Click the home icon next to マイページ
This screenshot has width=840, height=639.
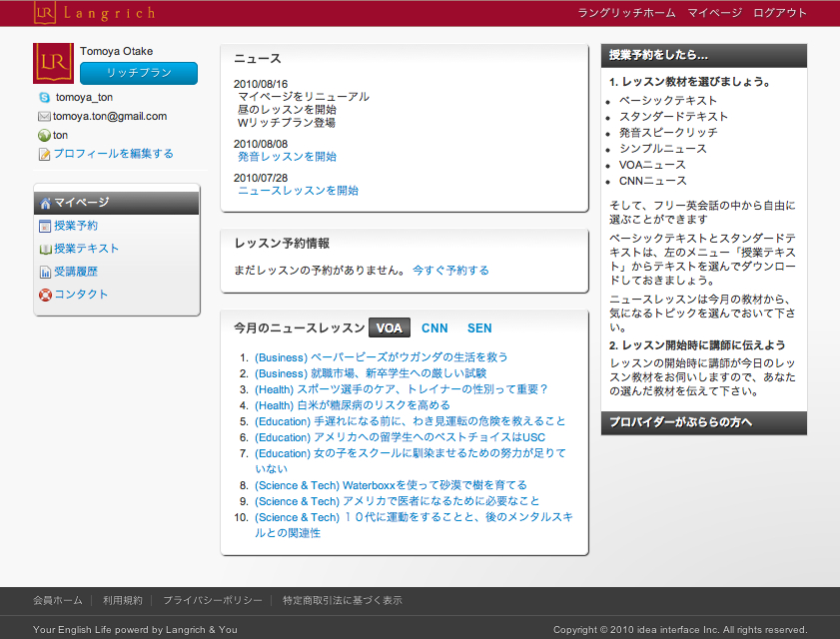(x=46, y=203)
